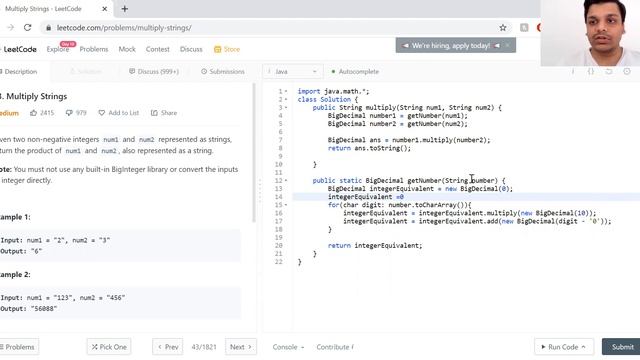Collapse the for loop fold at line 15
640x360 pixels.
pyautogui.click(x=286, y=205)
